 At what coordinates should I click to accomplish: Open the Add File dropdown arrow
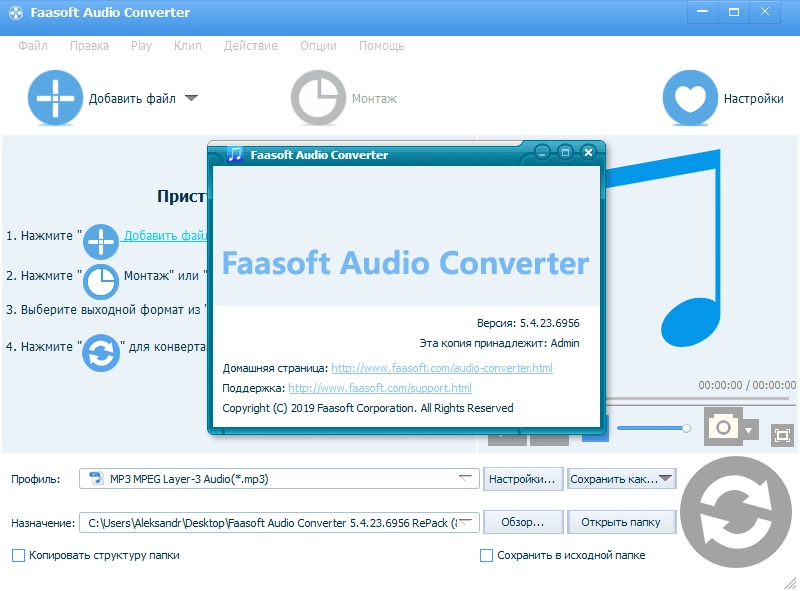pyautogui.click(x=191, y=97)
